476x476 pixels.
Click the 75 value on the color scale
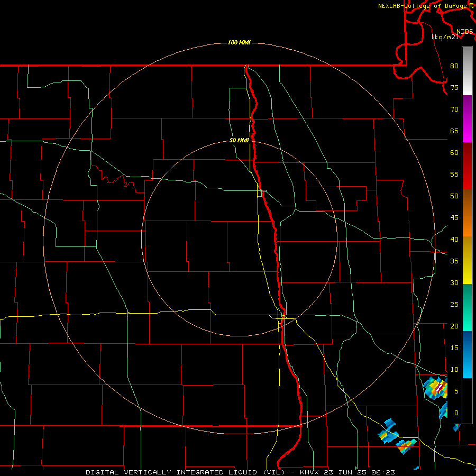click(x=454, y=87)
